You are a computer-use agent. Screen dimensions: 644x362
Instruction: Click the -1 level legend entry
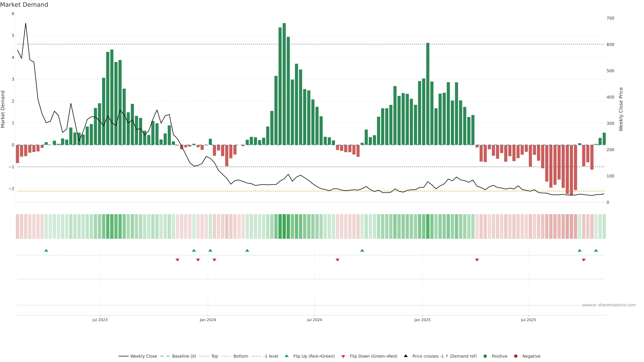pos(271,356)
